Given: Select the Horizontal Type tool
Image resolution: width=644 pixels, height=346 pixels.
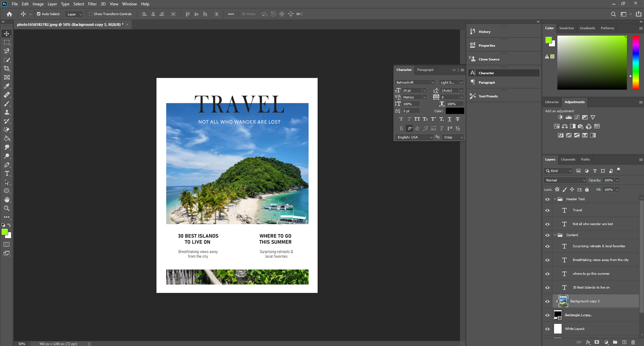Looking at the screenshot, I should click(x=7, y=173).
